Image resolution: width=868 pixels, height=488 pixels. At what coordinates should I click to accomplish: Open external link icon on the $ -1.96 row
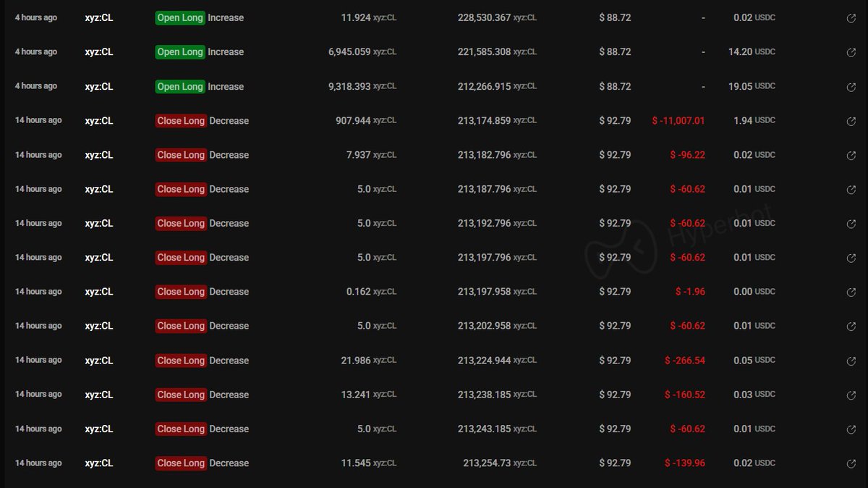(x=851, y=292)
